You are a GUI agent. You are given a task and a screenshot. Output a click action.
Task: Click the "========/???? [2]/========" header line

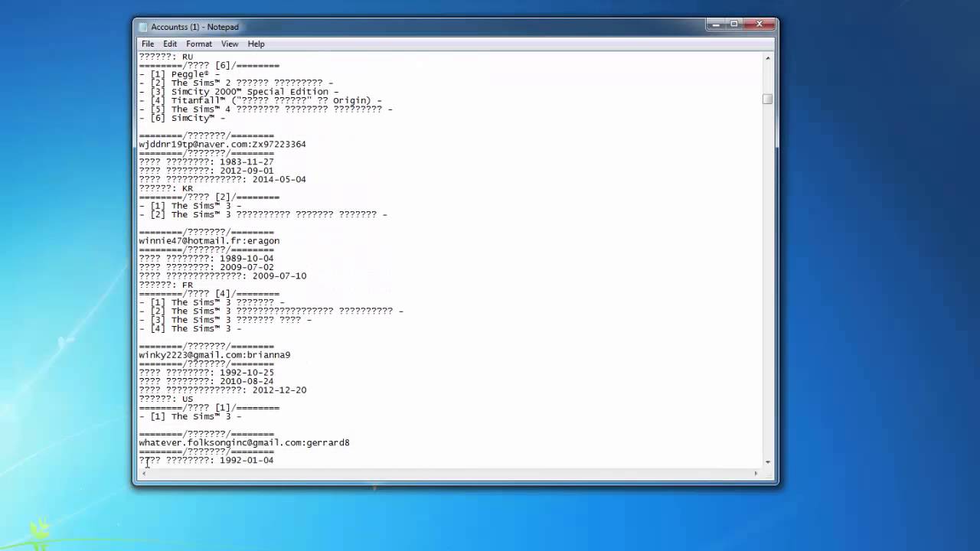coord(209,197)
